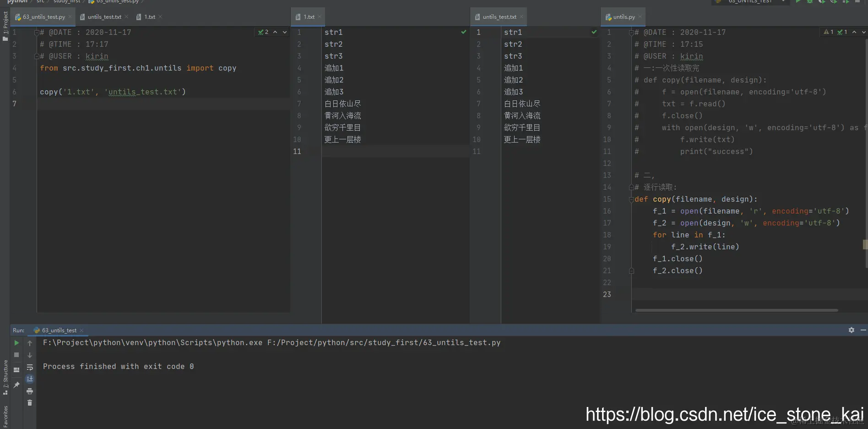Click 'f_2.write(line)' in untils.py
The width and height of the screenshot is (868, 429).
pos(705,247)
